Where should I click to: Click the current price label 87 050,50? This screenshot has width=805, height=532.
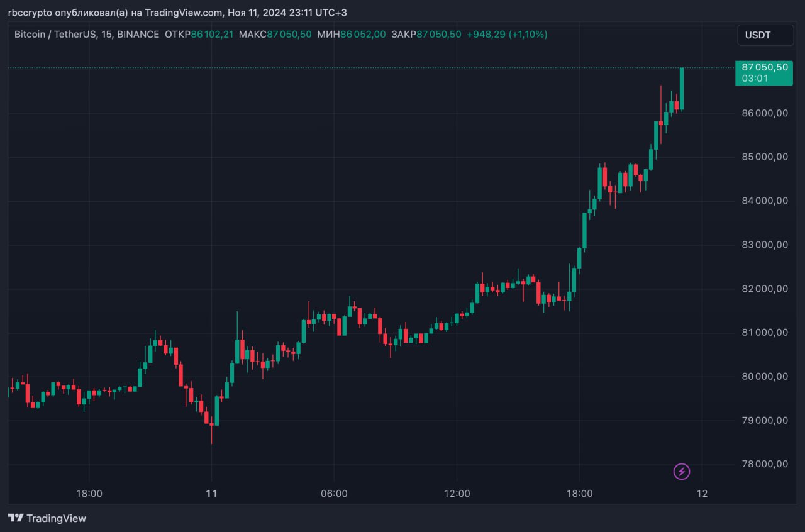pyautogui.click(x=763, y=73)
